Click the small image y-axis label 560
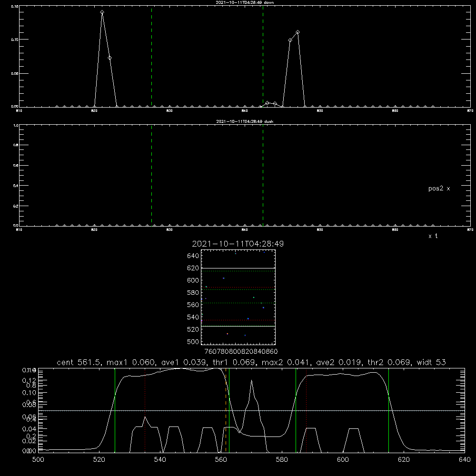 click(193, 305)
